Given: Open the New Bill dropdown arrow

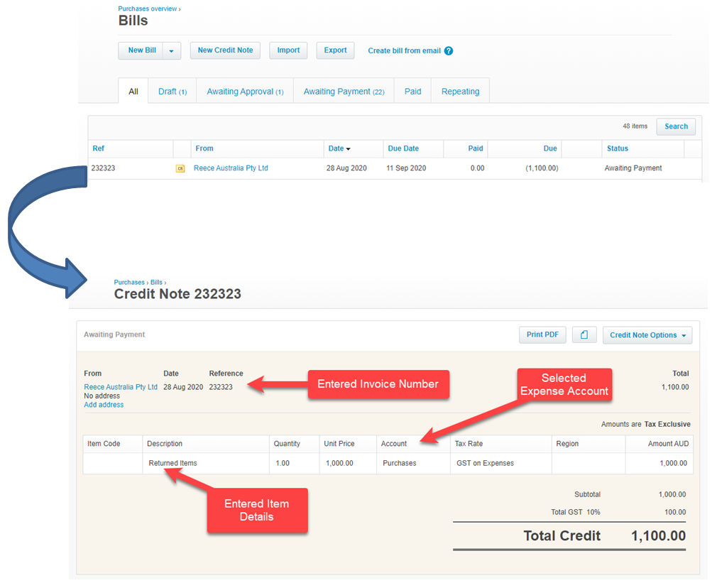Looking at the screenshot, I should click(x=172, y=51).
